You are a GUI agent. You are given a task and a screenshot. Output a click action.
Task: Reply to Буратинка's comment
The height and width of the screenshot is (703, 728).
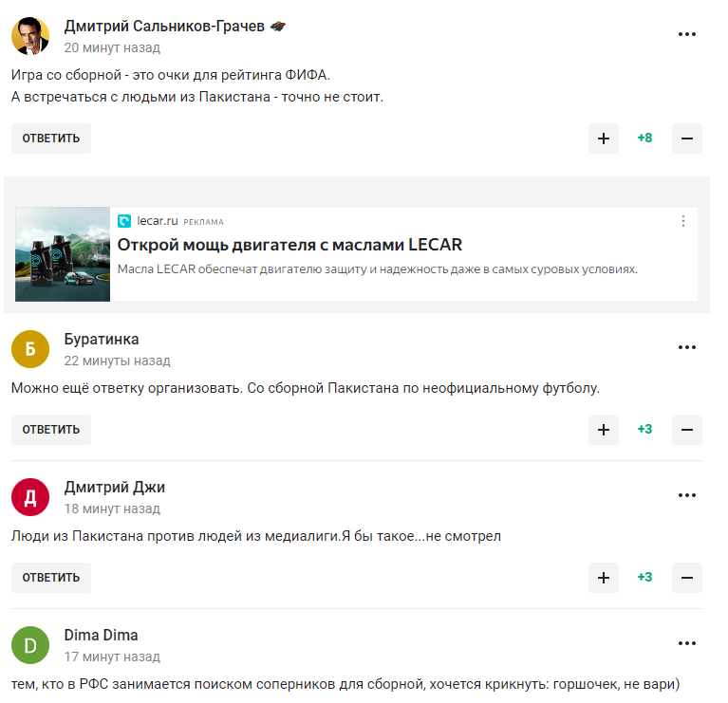(51, 430)
